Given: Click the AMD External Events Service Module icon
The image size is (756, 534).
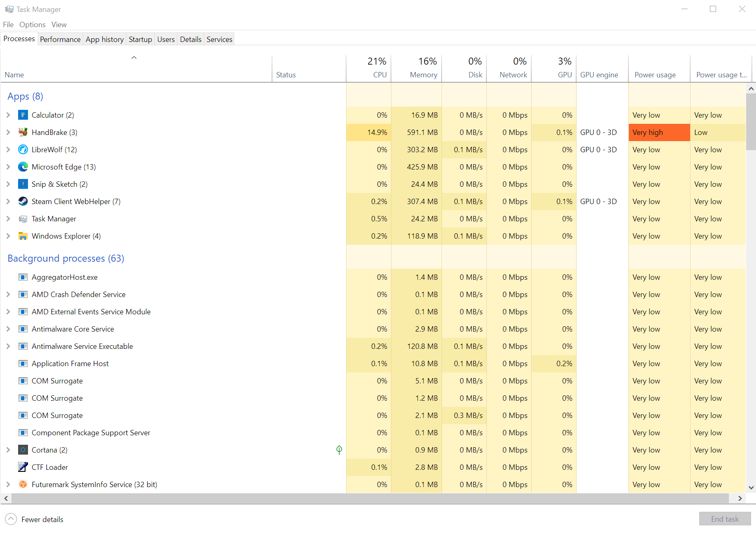Looking at the screenshot, I should tap(23, 312).
